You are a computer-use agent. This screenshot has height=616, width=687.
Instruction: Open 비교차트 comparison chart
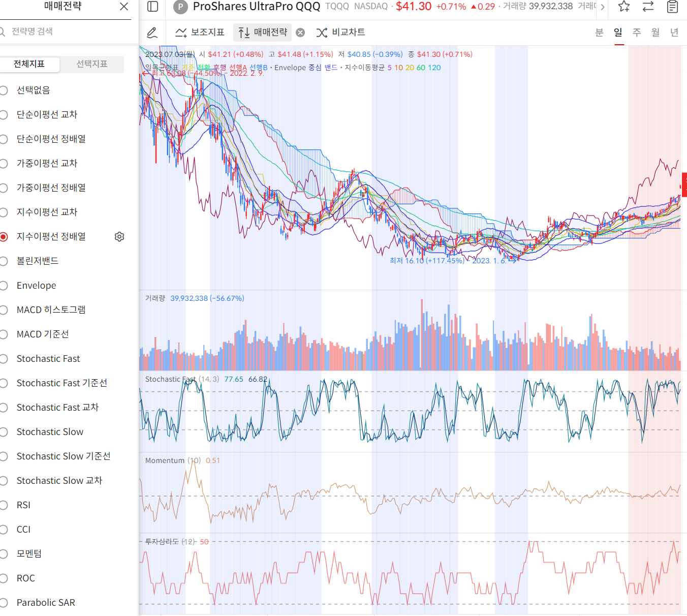pyautogui.click(x=340, y=33)
